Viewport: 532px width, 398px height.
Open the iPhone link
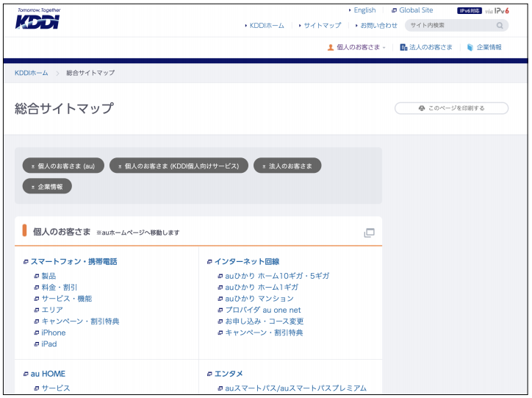54,333
